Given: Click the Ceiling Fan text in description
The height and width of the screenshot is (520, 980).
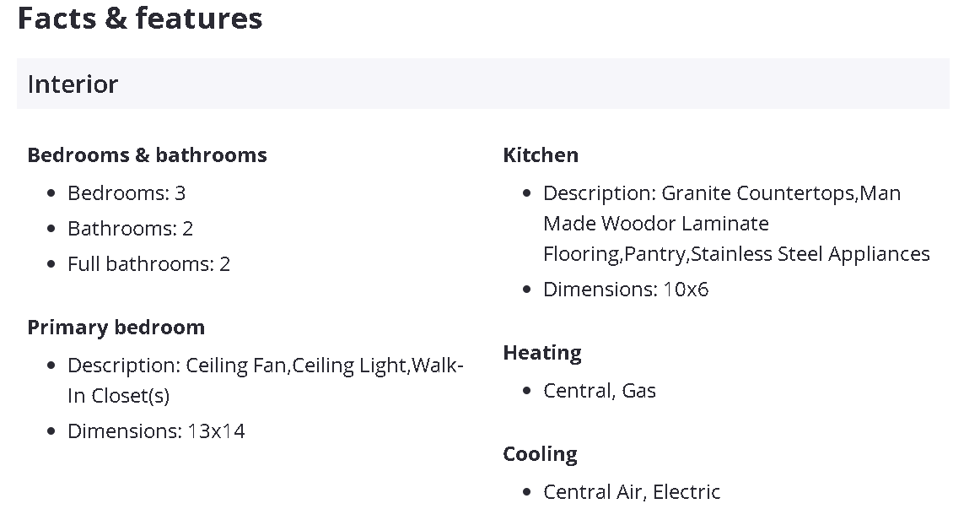Looking at the screenshot, I should (235, 366).
